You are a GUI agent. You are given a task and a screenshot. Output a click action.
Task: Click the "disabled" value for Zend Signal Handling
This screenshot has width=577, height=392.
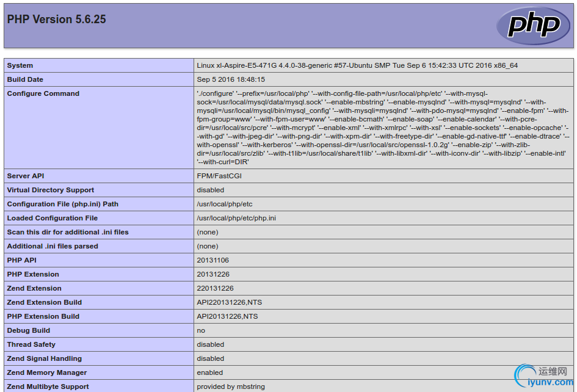tap(211, 358)
